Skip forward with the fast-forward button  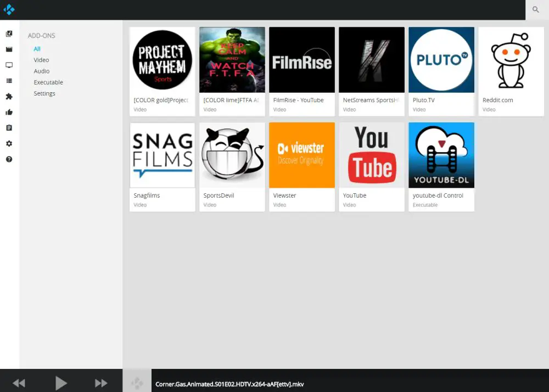pyautogui.click(x=101, y=383)
